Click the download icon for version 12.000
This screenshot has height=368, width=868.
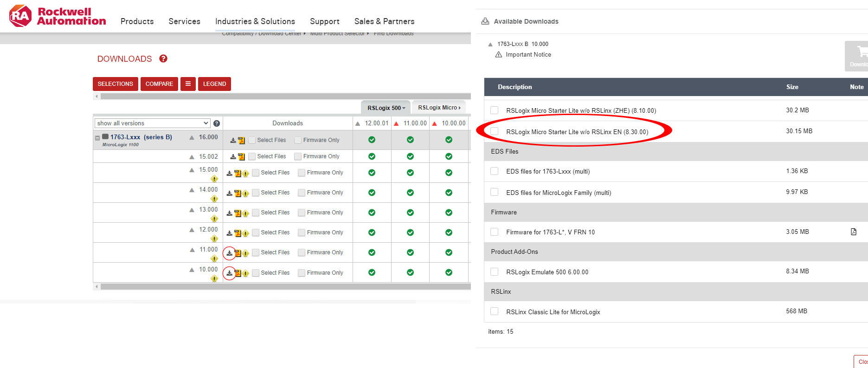(229, 233)
